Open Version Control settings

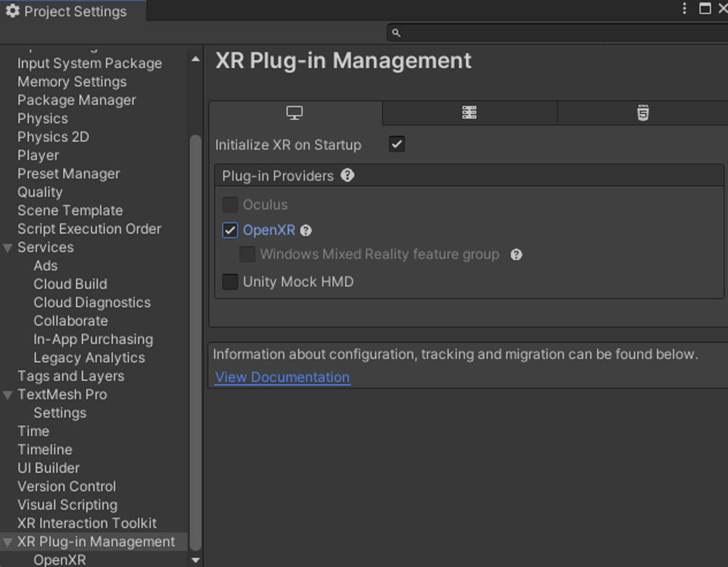[x=67, y=486]
